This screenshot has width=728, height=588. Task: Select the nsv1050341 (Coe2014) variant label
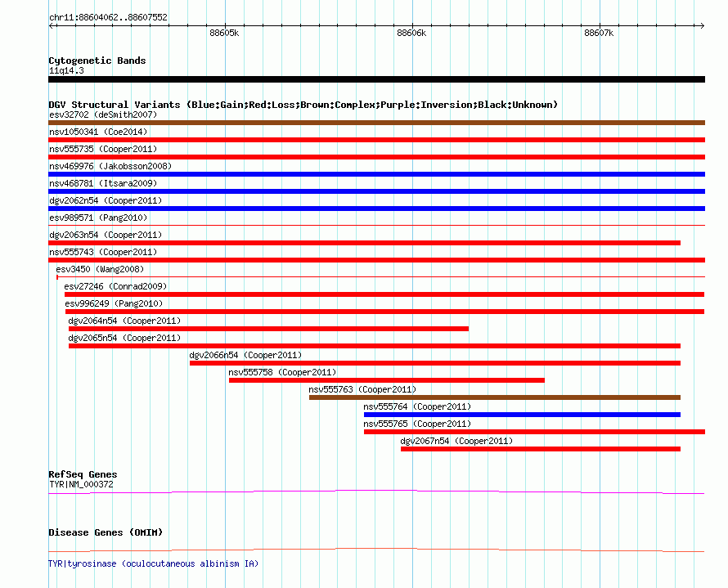pyautogui.click(x=98, y=132)
